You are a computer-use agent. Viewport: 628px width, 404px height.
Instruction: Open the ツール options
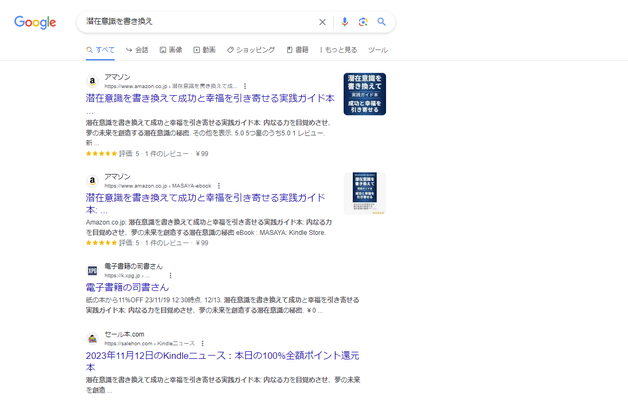[378, 50]
